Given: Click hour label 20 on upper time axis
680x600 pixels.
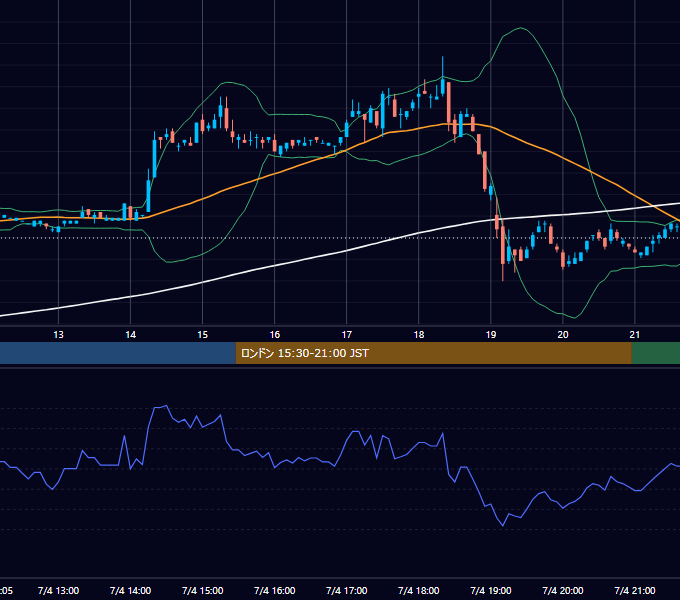Looking at the screenshot, I should 562,335.
